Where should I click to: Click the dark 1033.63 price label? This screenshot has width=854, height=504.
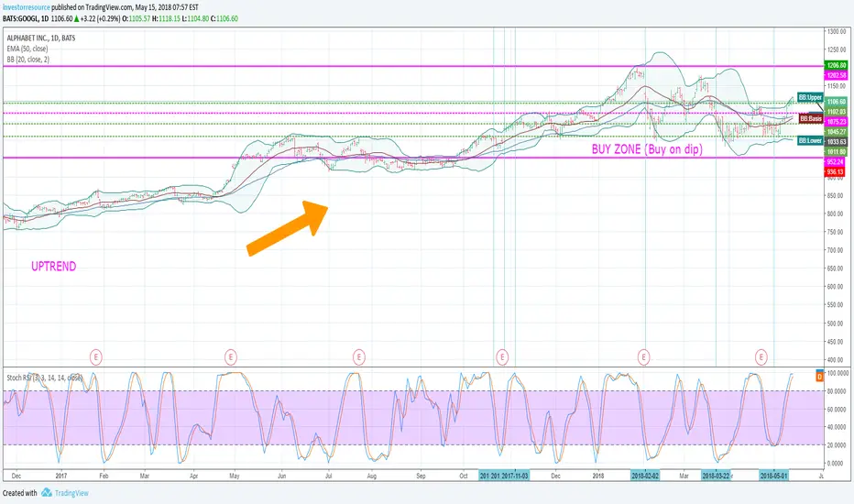pos(836,142)
